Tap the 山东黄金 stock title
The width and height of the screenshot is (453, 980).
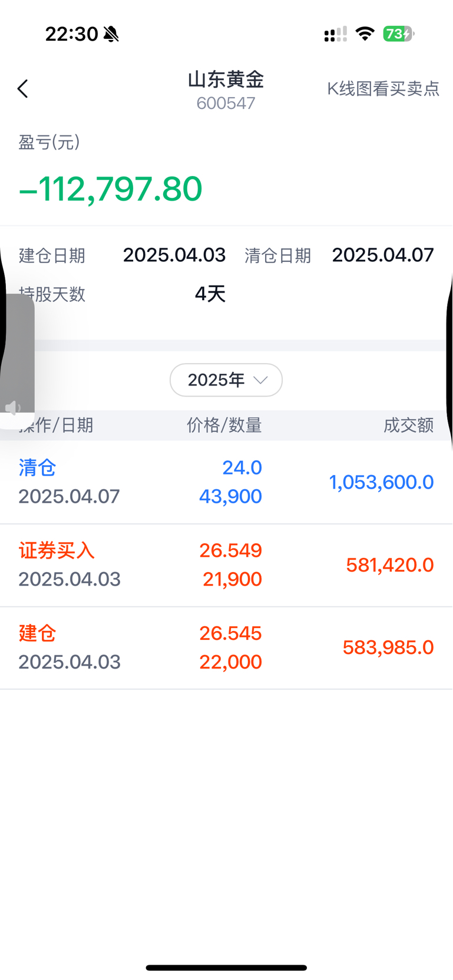226,79
